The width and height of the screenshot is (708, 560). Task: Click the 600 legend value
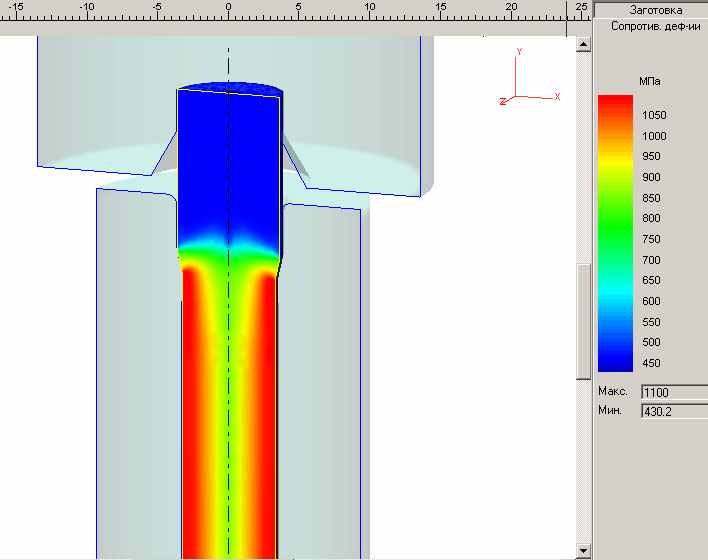651,301
